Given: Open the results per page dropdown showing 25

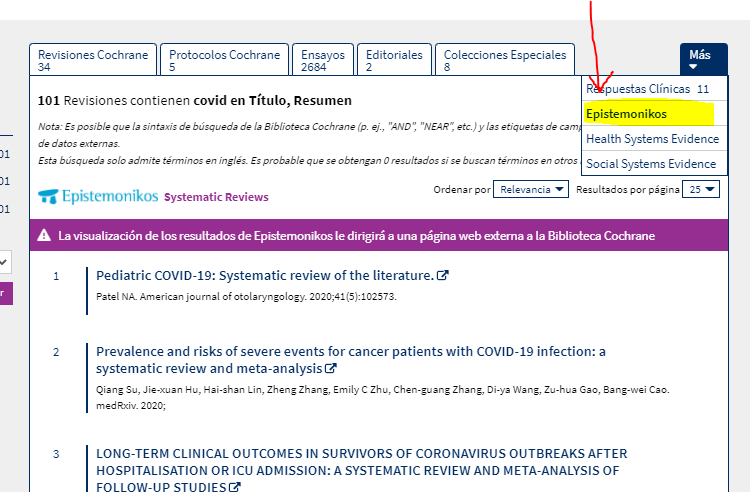Looking at the screenshot, I should (699, 189).
